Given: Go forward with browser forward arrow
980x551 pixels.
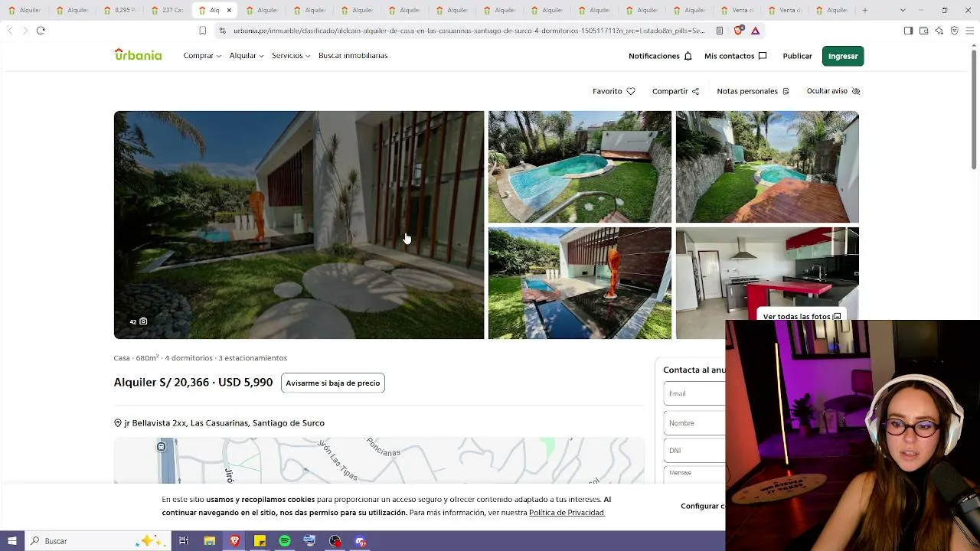Looking at the screenshot, I should tap(25, 31).
